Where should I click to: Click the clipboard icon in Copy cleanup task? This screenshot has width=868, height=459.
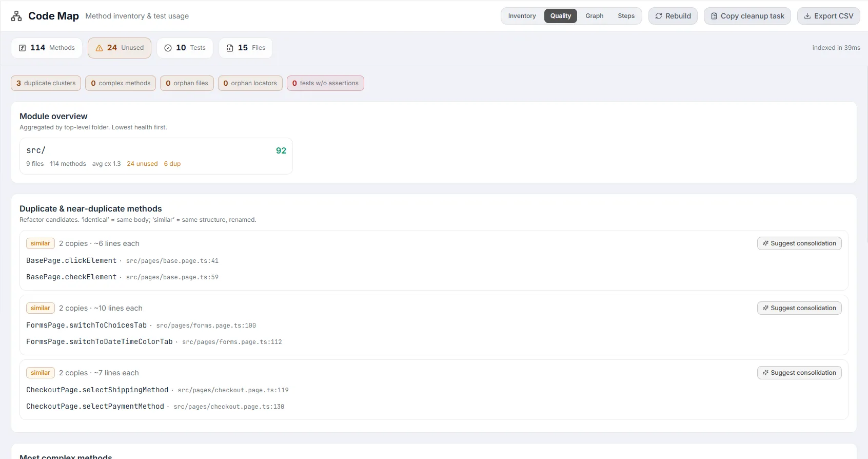714,16
